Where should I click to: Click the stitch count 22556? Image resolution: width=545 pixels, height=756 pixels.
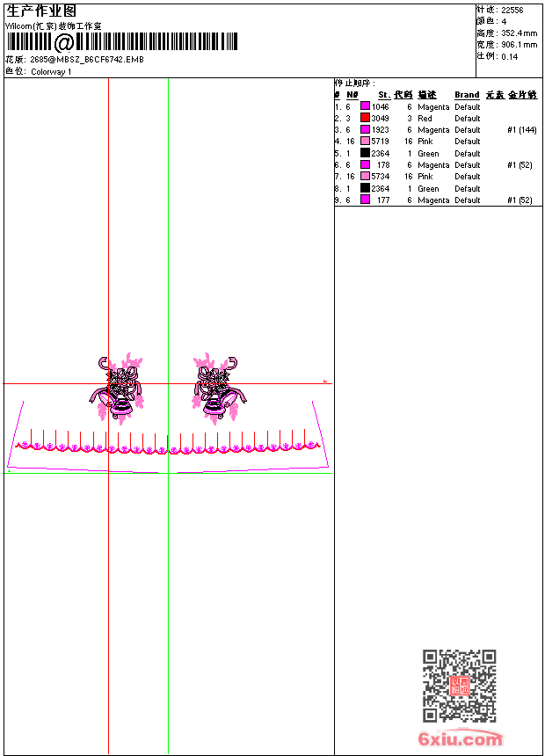pyautogui.click(x=512, y=11)
